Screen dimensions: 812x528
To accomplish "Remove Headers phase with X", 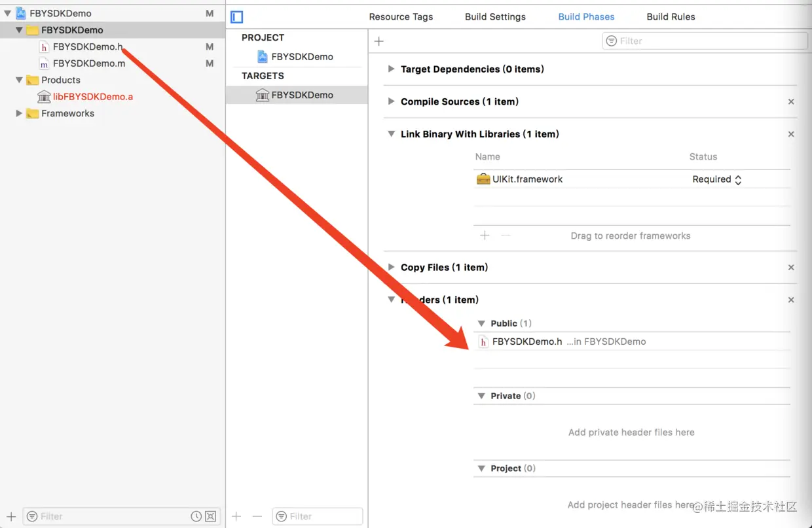I will point(791,300).
